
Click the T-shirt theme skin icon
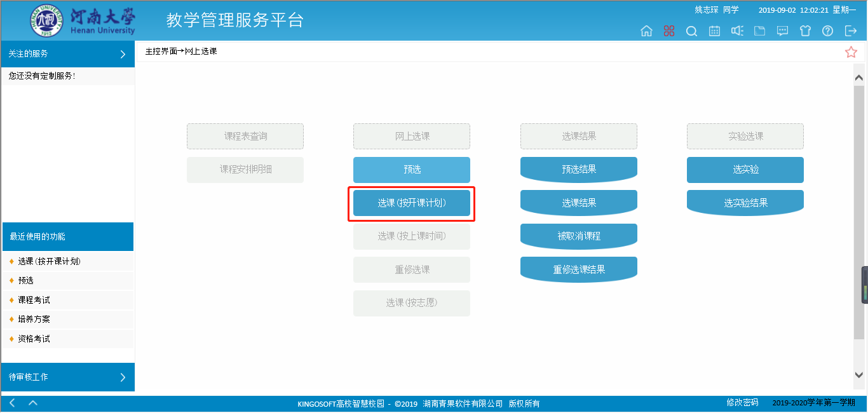805,31
